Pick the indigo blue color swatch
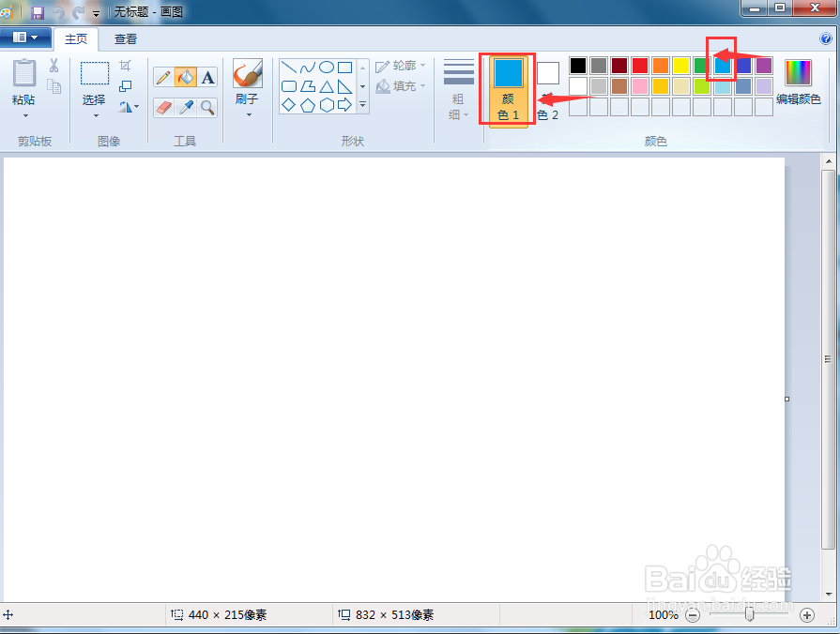The image size is (840, 634). (x=743, y=66)
